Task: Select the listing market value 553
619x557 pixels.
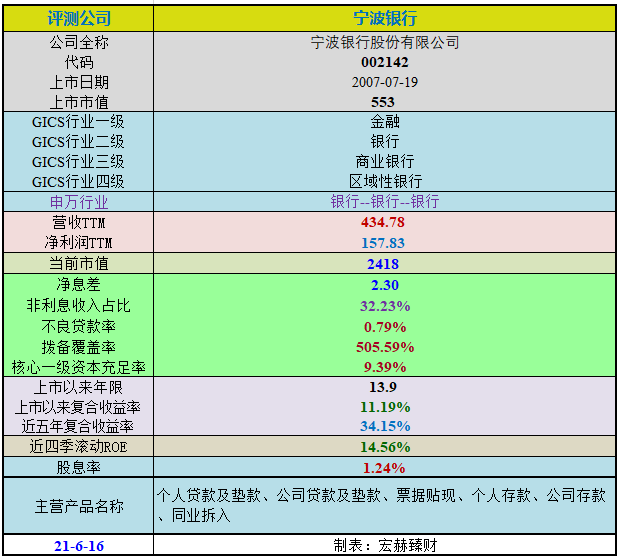Action: 383,102
